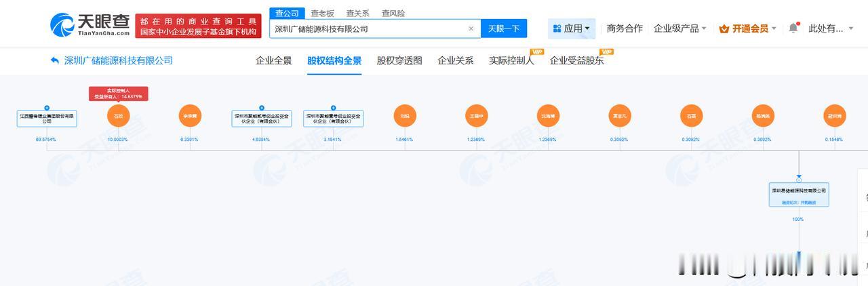This screenshot has width=868, height=286.
Task: Switch to the 股权结构全景 tab
Action: pyautogui.click(x=334, y=60)
